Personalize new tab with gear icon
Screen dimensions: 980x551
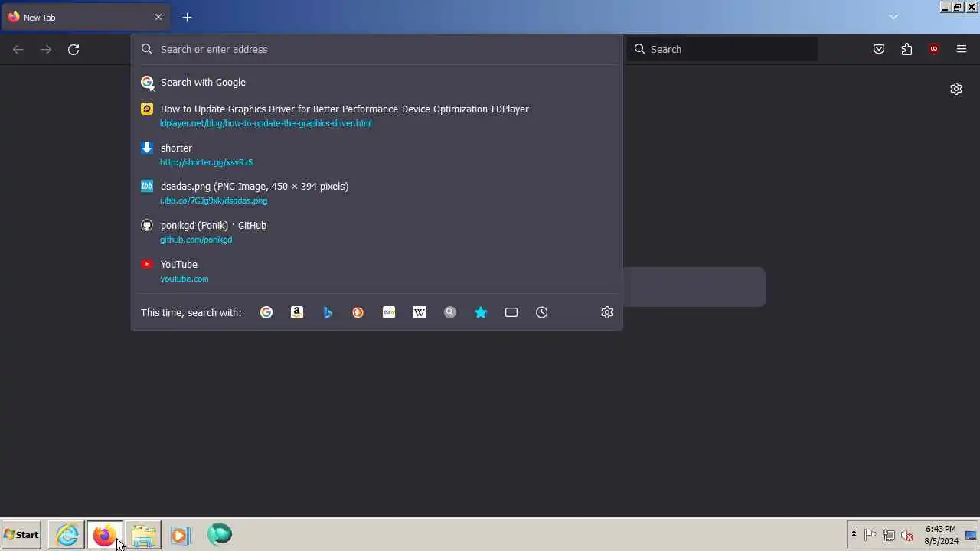956,89
